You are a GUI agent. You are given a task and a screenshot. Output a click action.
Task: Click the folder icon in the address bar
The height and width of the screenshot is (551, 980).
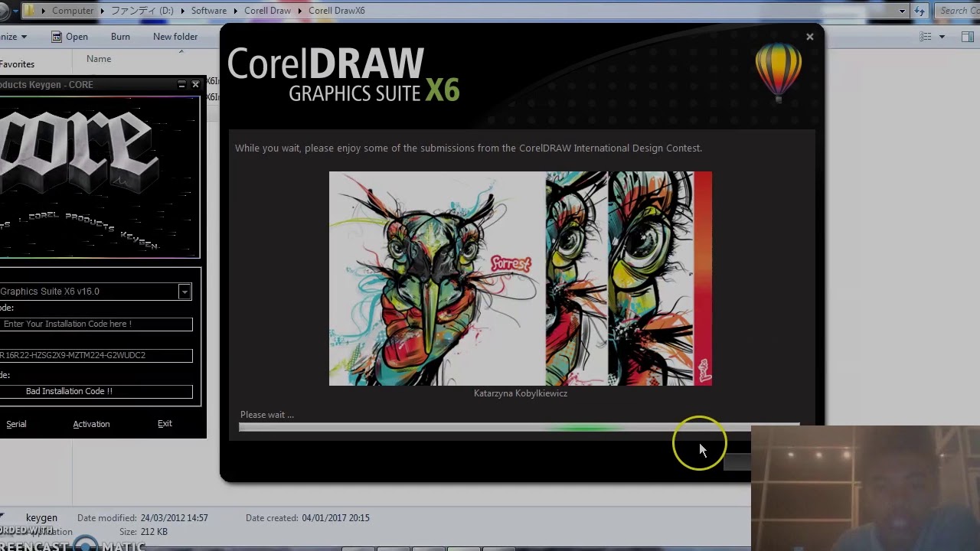(30, 11)
